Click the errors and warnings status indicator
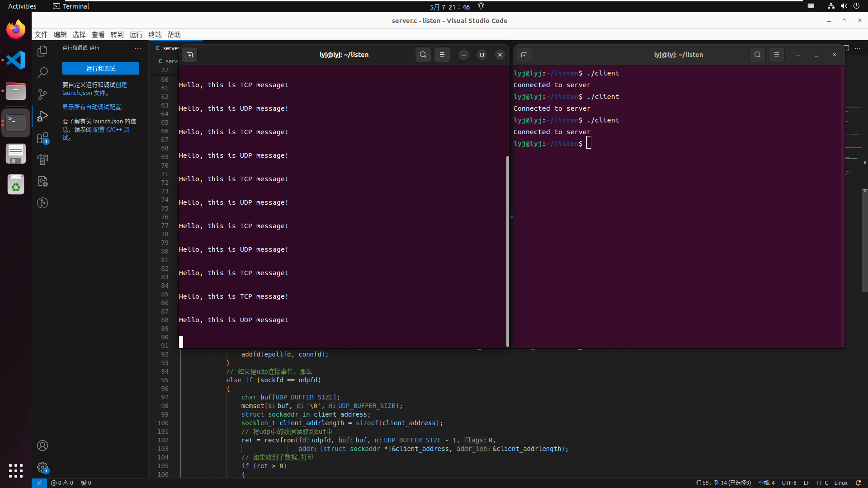 62,483
